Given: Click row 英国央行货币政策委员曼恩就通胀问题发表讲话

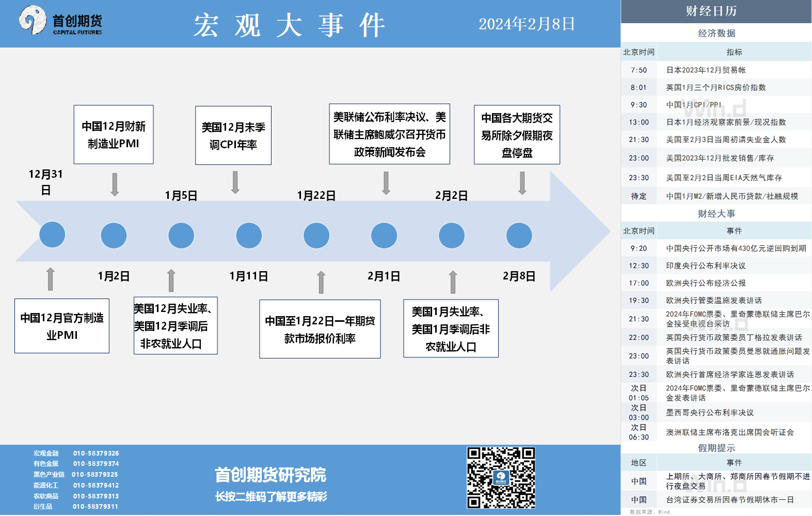Looking at the screenshot, I should click(x=716, y=356).
